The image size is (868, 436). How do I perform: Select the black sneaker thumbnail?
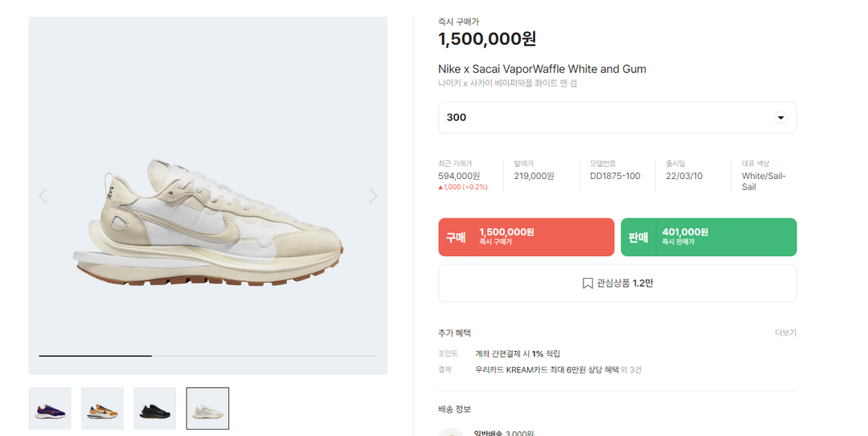pos(154,409)
